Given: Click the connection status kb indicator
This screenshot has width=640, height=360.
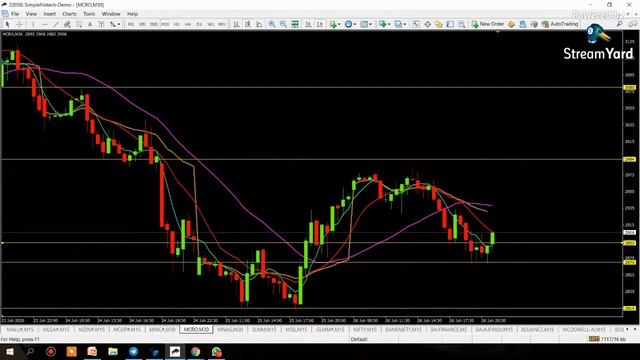Looking at the screenshot, I should tap(607, 339).
